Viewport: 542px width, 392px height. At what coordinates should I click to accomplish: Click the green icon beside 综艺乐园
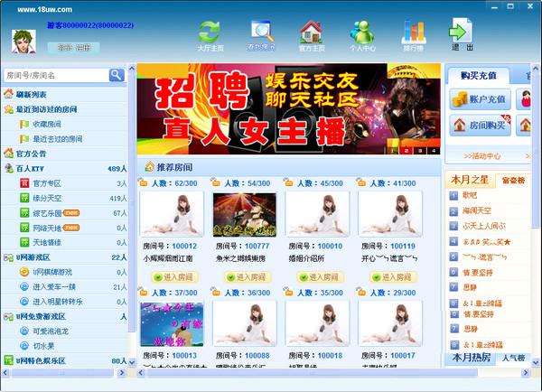point(24,213)
